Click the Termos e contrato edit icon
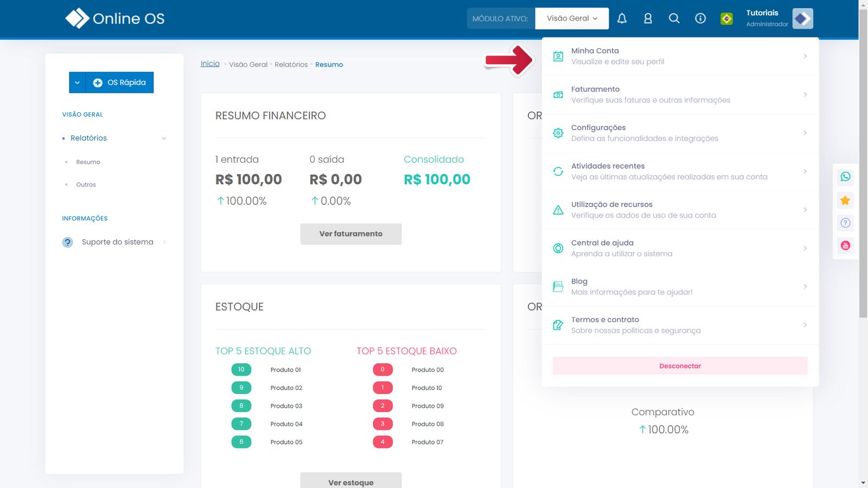Viewport: 868px width, 488px height. [558, 325]
